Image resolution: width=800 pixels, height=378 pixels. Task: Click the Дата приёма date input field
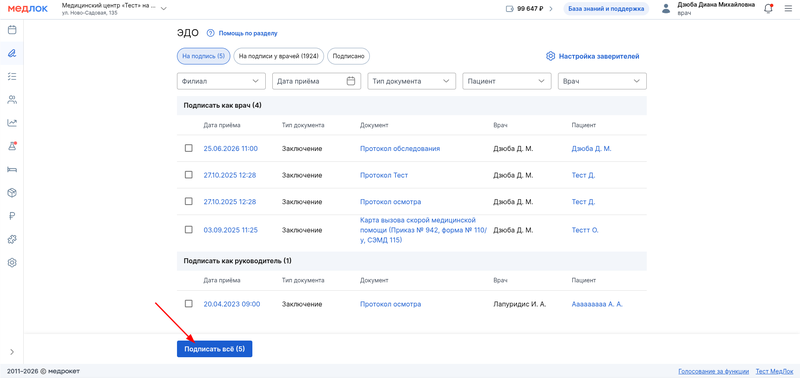click(x=316, y=81)
